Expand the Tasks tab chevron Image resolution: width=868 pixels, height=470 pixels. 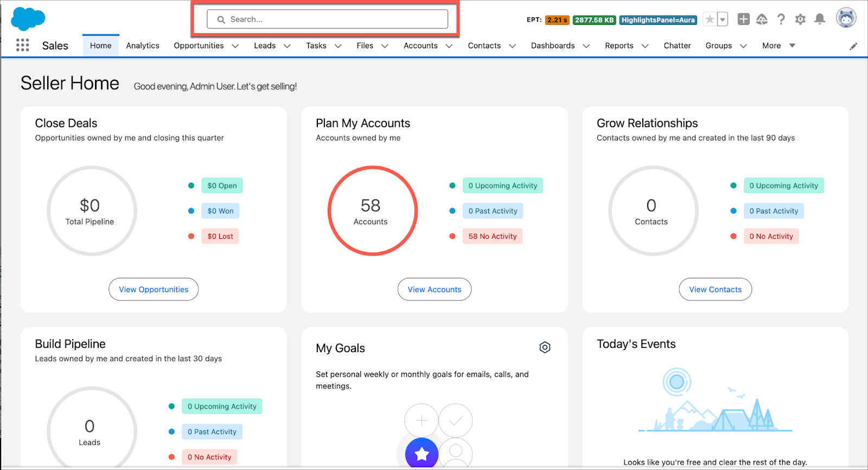[x=338, y=46]
